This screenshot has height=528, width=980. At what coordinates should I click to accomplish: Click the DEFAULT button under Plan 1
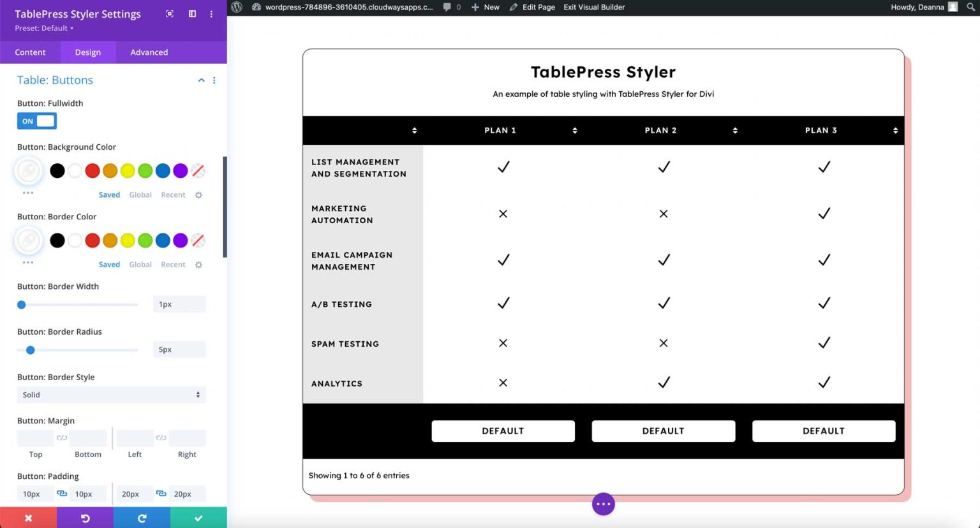point(503,430)
